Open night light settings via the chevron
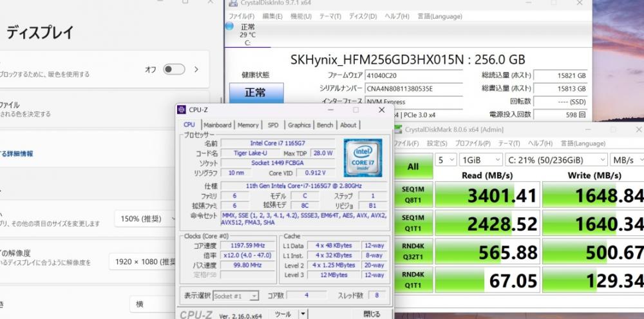This screenshot has width=644, height=319. 196,70
